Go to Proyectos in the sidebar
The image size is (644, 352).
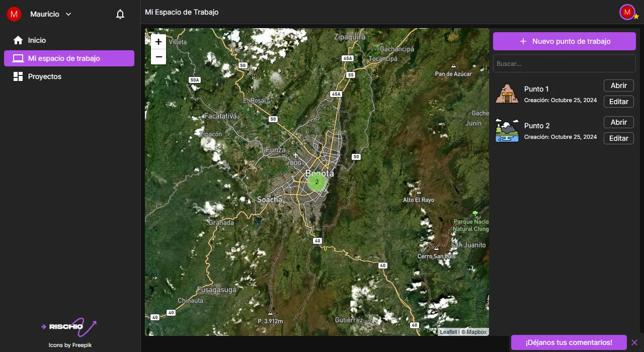44,76
